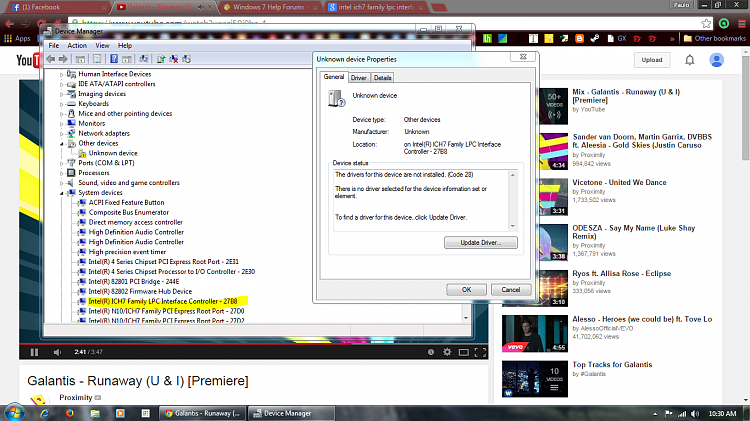
Task: Select the Unknown device tree item
Action: point(113,153)
